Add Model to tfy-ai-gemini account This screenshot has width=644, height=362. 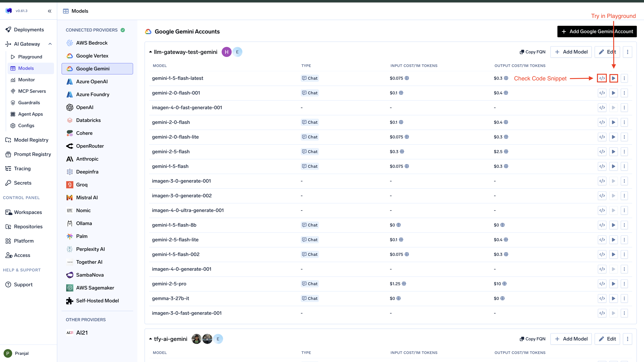[x=571, y=339]
